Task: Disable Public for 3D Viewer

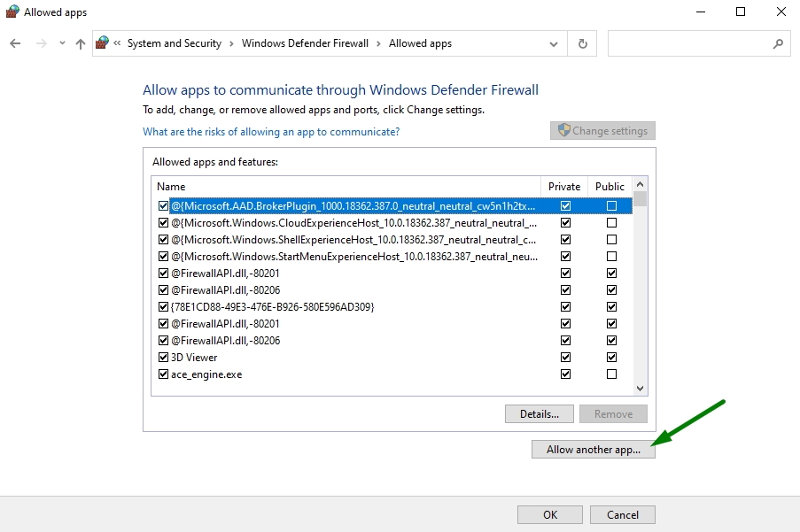Action: [611, 358]
